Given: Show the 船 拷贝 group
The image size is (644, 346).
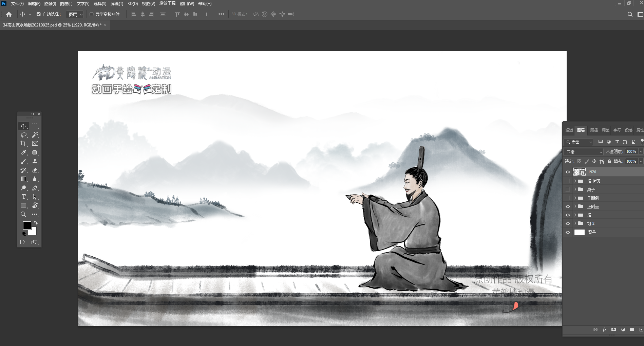Looking at the screenshot, I should 568,181.
